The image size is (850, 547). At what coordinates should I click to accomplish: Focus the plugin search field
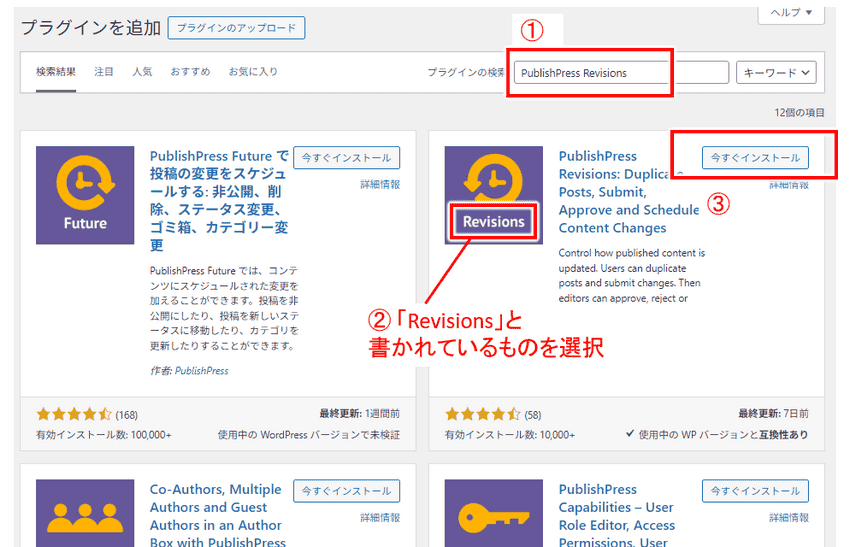click(x=621, y=73)
